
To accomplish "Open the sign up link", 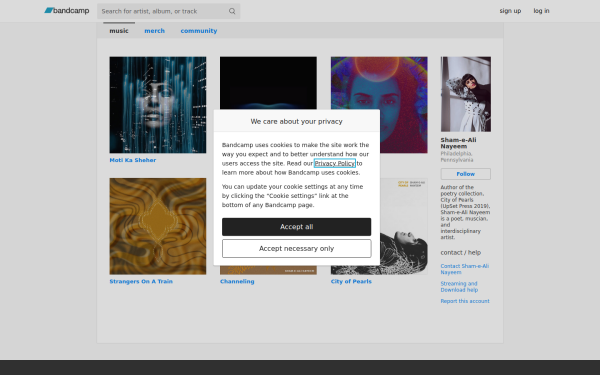I will [510, 11].
